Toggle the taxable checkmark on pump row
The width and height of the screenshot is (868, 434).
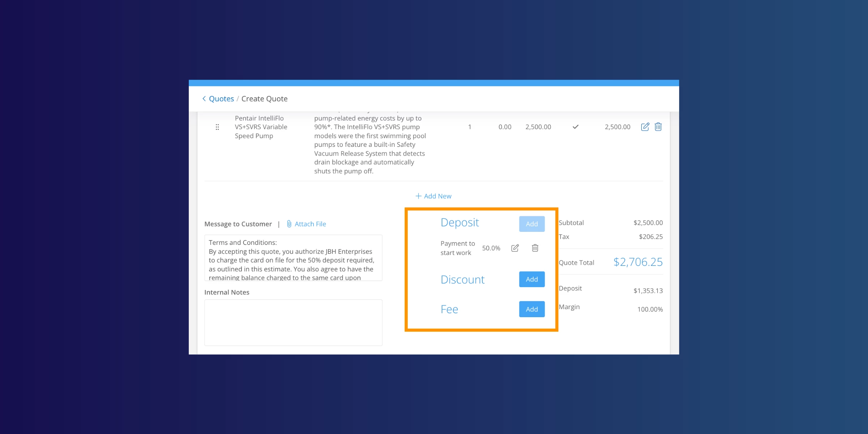pyautogui.click(x=575, y=127)
